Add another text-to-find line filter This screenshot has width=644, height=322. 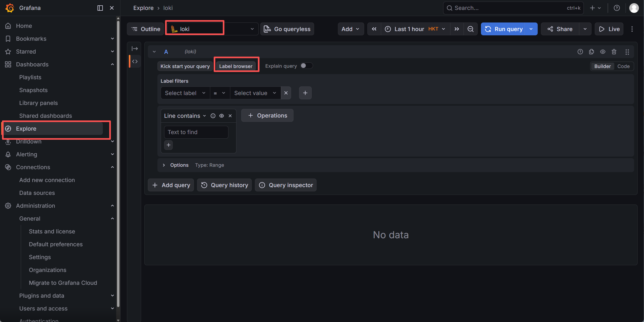coord(168,145)
